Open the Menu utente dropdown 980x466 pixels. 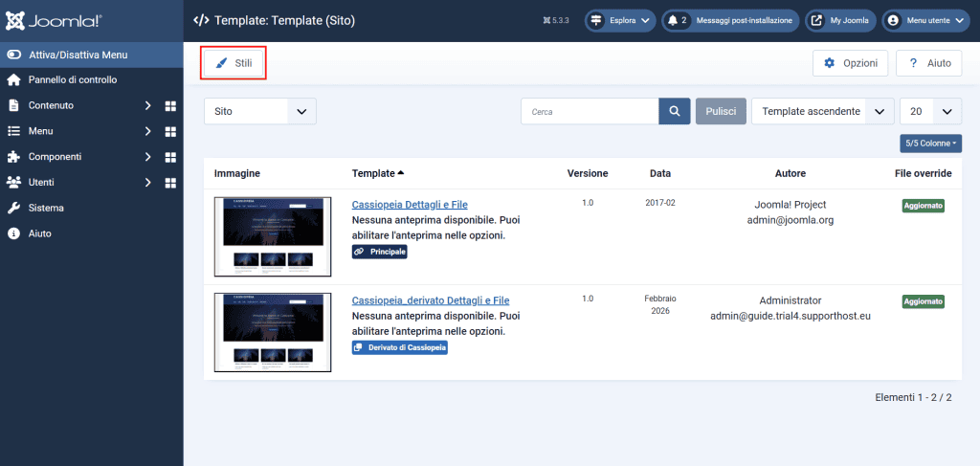click(925, 21)
